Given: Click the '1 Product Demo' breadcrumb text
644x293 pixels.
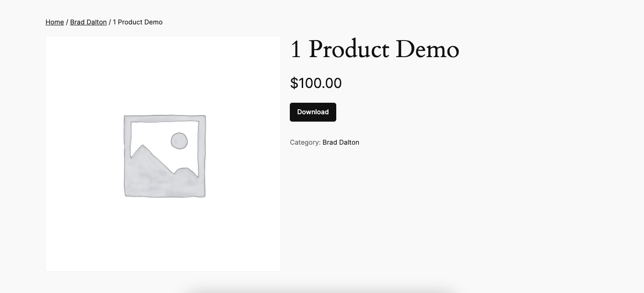Looking at the screenshot, I should (138, 22).
